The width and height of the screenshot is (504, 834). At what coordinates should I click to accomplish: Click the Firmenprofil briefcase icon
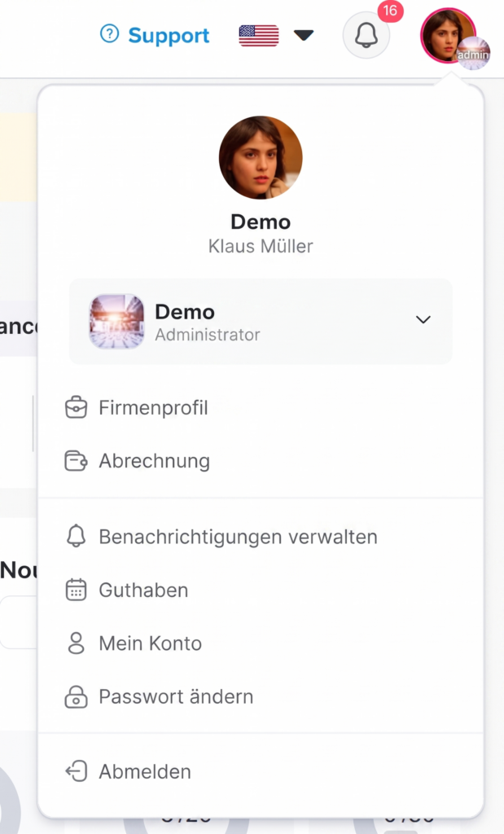[x=76, y=408]
